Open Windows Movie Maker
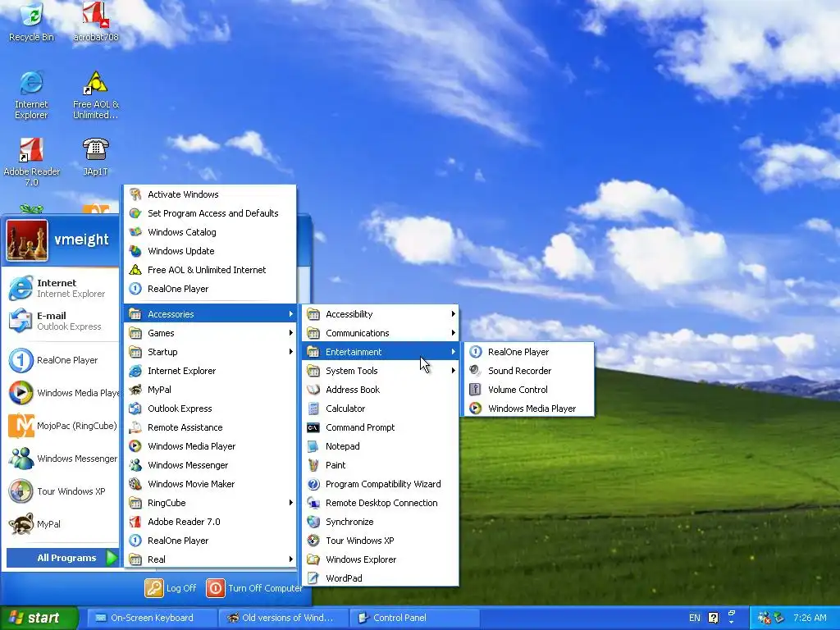This screenshot has width=840, height=630. [x=210, y=484]
